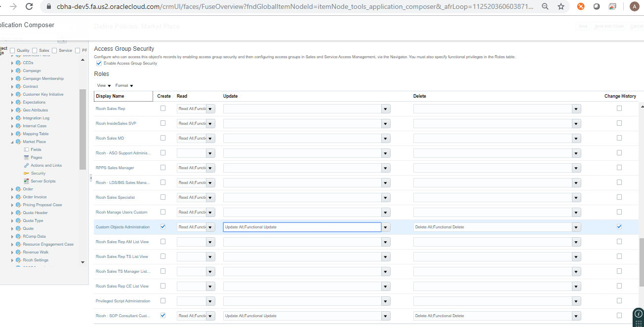Screen dimensions: 644x327
Task: Open Read dropdown for Privileged Script Administration
Action: pyautogui.click(x=210, y=301)
